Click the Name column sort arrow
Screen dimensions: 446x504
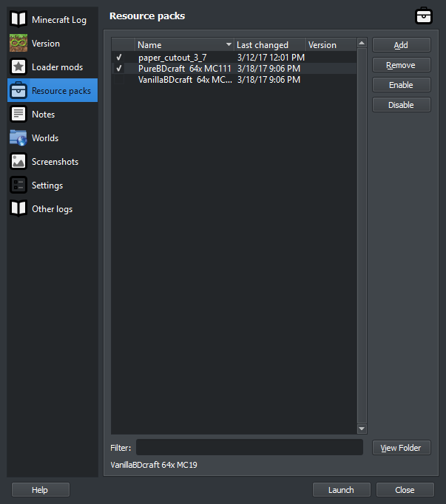coord(229,44)
